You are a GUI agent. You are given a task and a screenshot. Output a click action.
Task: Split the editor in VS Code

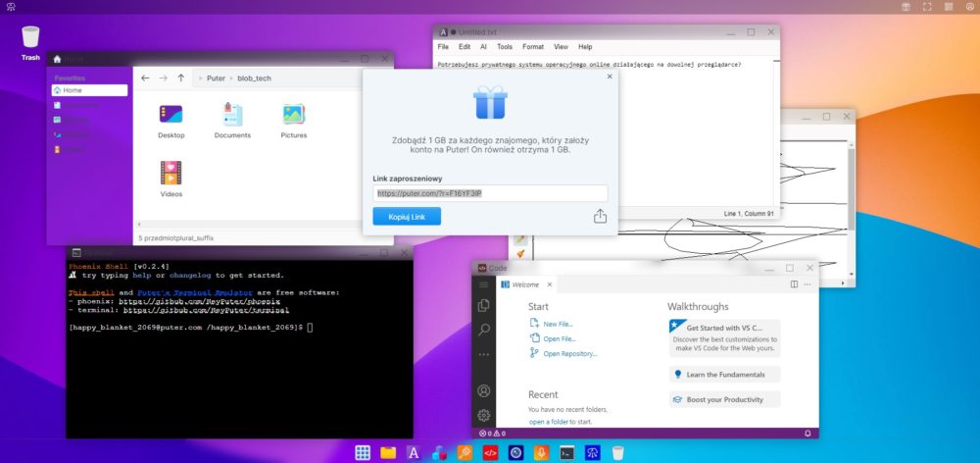(x=795, y=284)
